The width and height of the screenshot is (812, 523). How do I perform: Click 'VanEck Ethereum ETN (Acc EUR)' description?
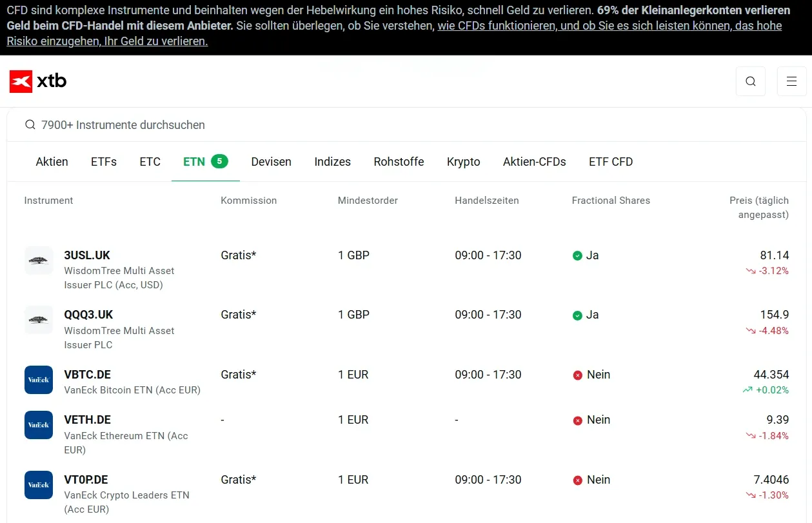(x=126, y=442)
